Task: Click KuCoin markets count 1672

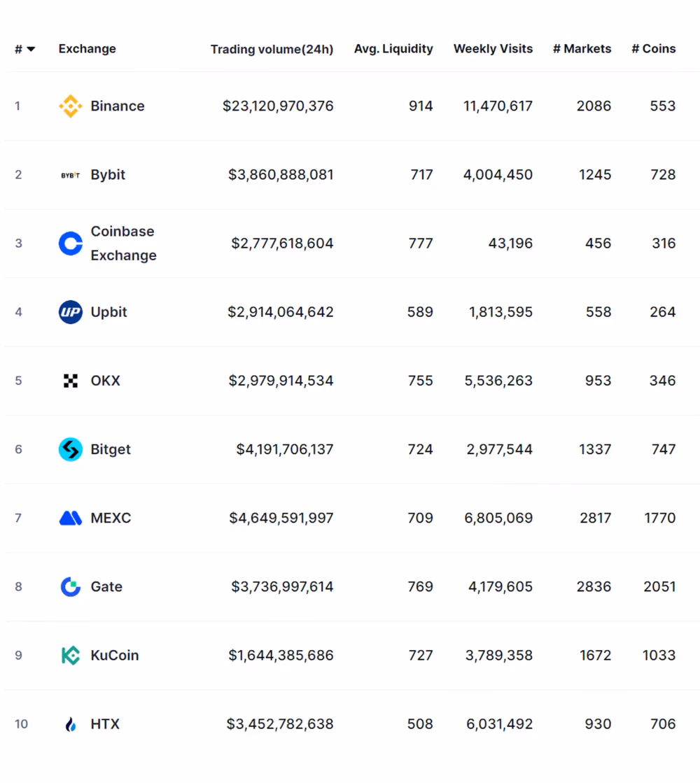Action: [x=596, y=655]
